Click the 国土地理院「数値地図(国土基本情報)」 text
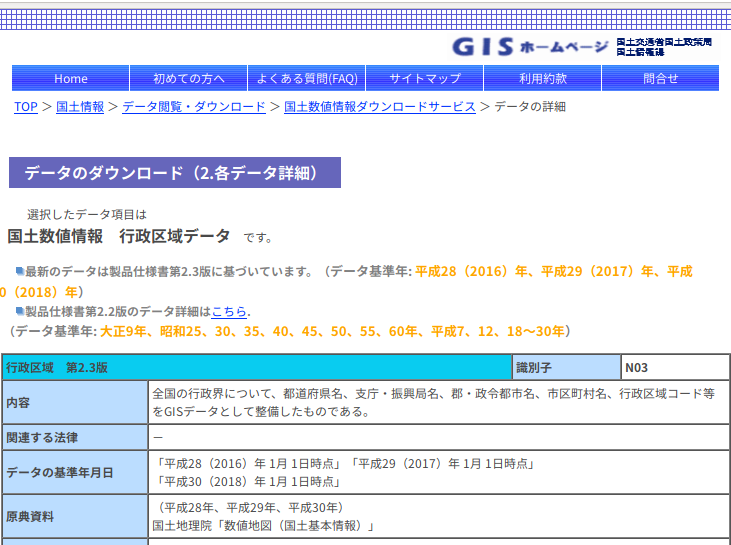 264,525
